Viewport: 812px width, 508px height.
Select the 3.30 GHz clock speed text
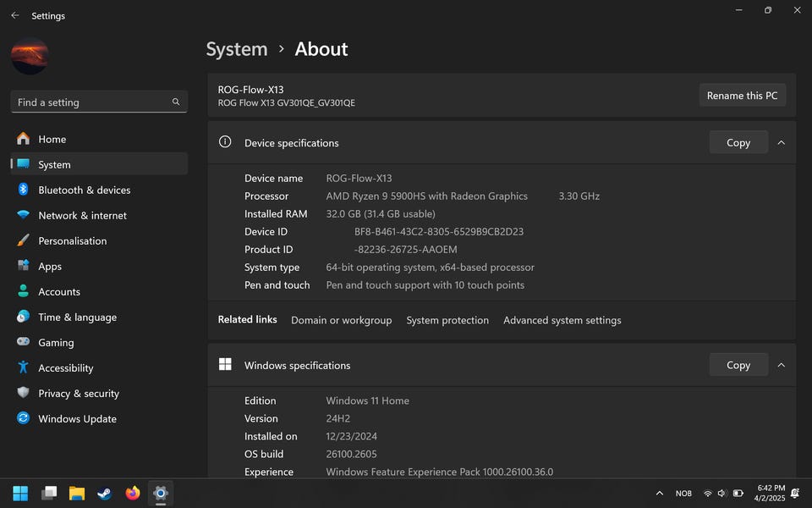pos(579,196)
